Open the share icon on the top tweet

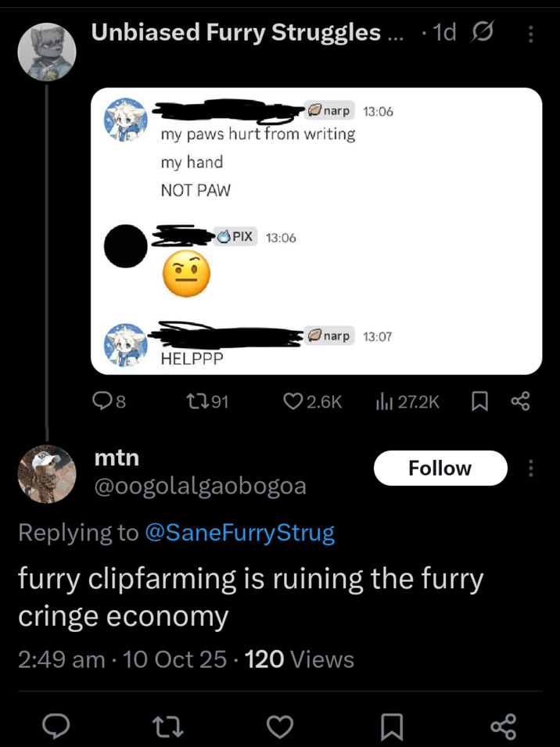(x=519, y=401)
